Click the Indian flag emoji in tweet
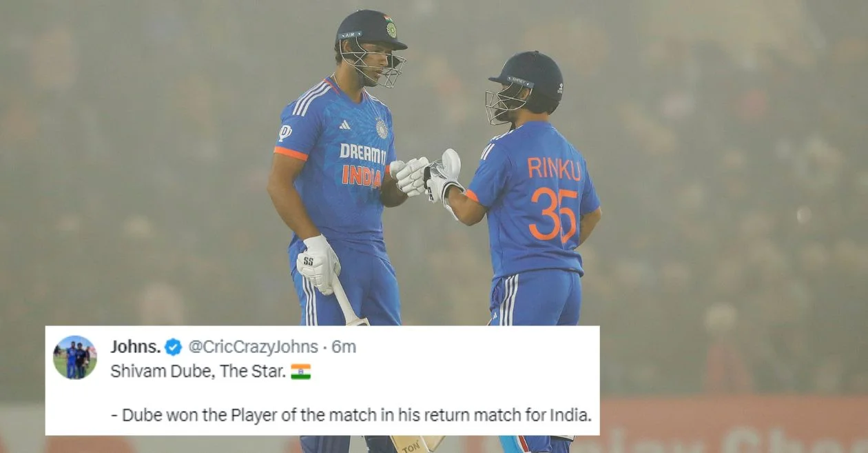 coord(300,372)
